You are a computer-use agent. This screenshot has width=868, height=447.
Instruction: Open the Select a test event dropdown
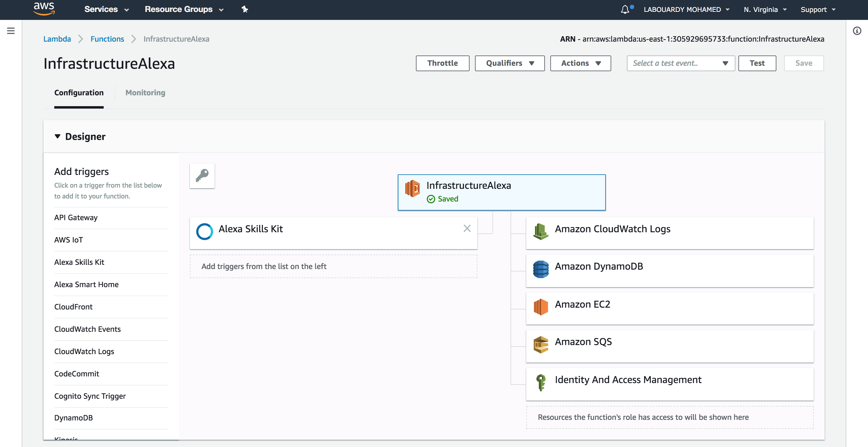click(680, 63)
